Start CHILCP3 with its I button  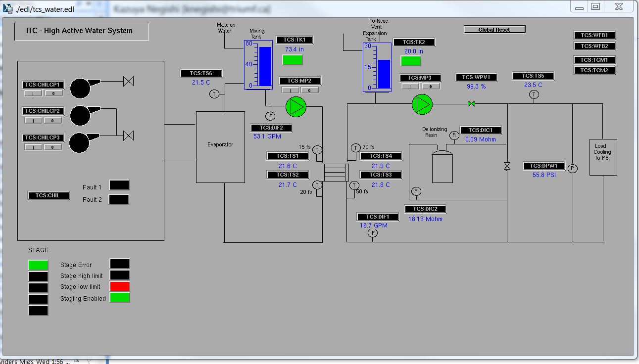point(34,147)
